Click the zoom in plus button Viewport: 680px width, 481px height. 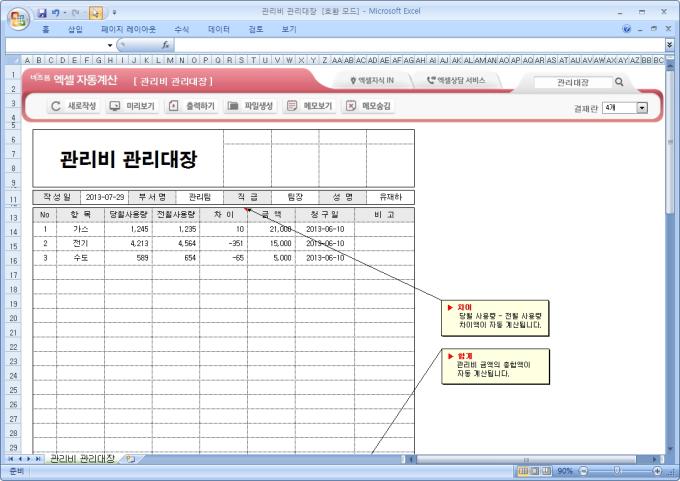tap(657, 471)
